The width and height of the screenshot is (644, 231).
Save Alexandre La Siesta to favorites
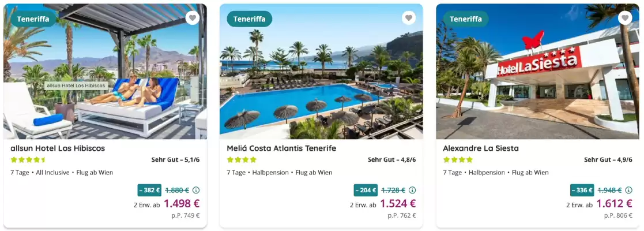[x=625, y=18]
